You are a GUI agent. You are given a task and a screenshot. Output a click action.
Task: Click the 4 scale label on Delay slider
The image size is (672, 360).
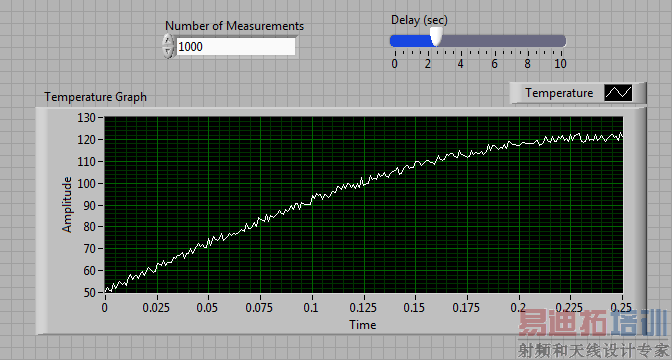pos(461,64)
